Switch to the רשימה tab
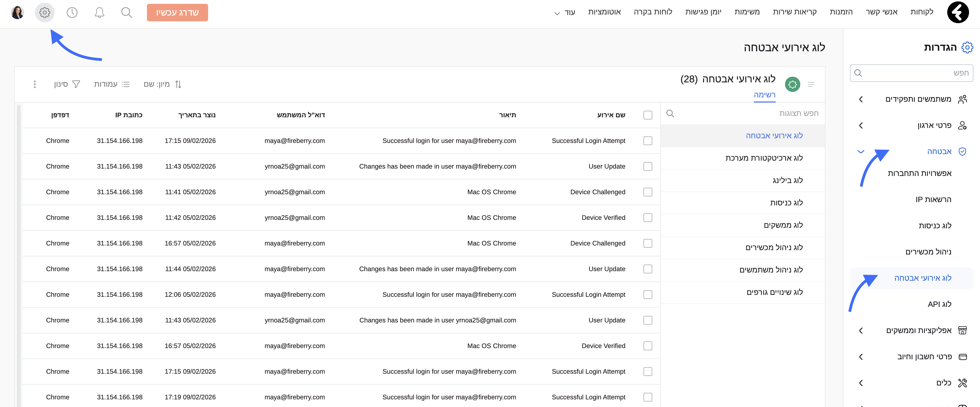 tap(764, 95)
